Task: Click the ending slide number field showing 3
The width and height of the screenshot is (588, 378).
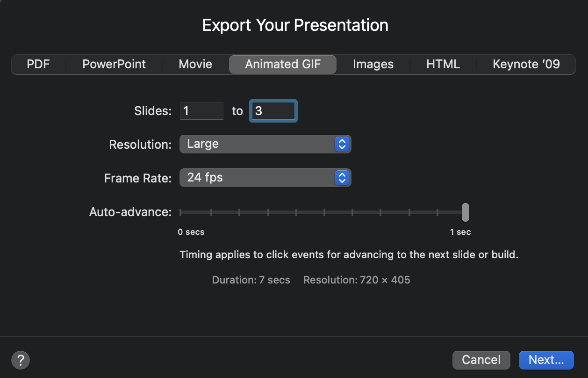Action: point(273,111)
